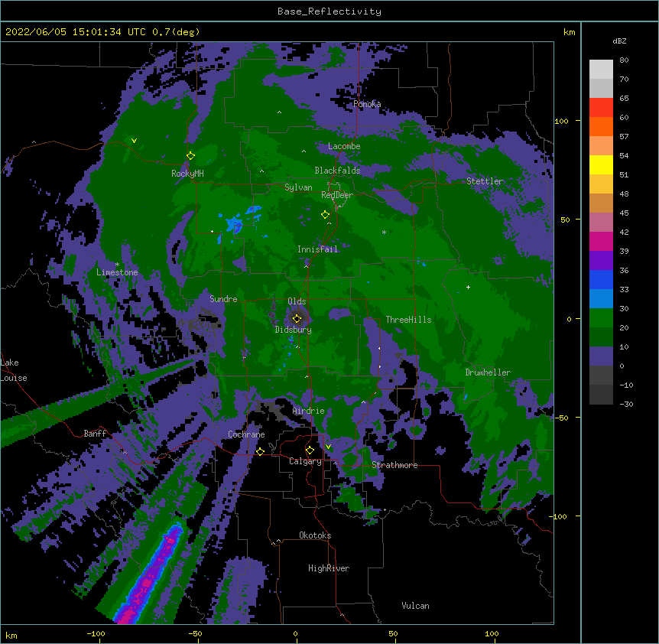Click the -100 tick on bottom axis

[96, 633]
